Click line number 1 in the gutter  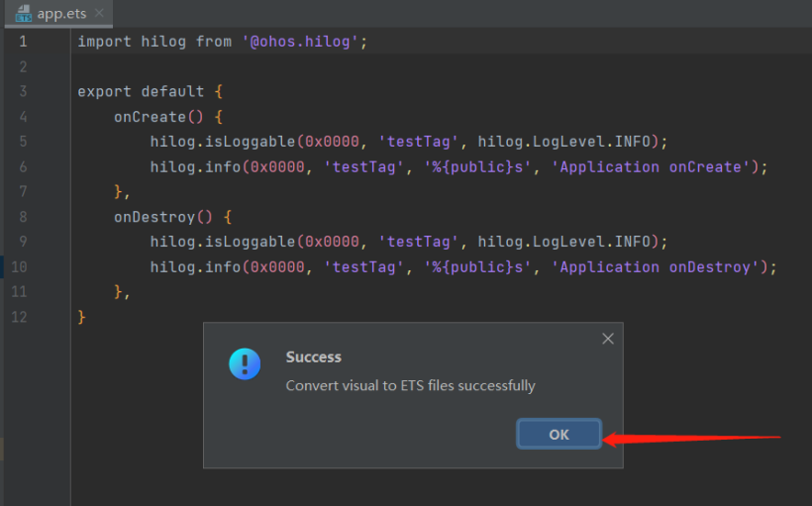pyautogui.click(x=23, y=42)
